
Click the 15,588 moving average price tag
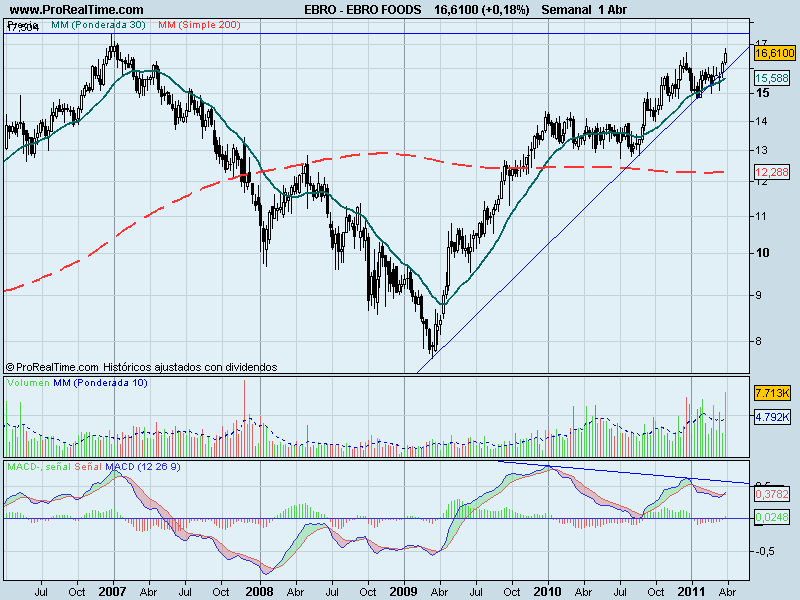pyautogui.click(x=771, y=78)
